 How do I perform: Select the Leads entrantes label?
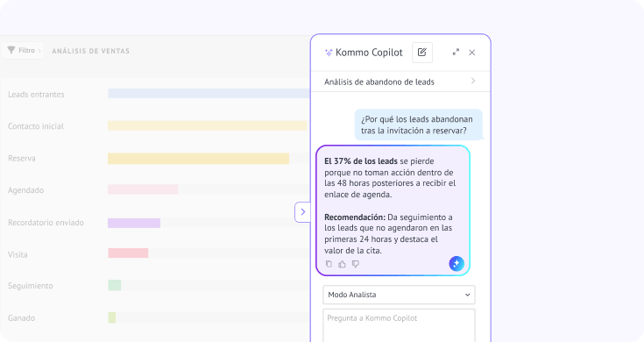[36, 95]
